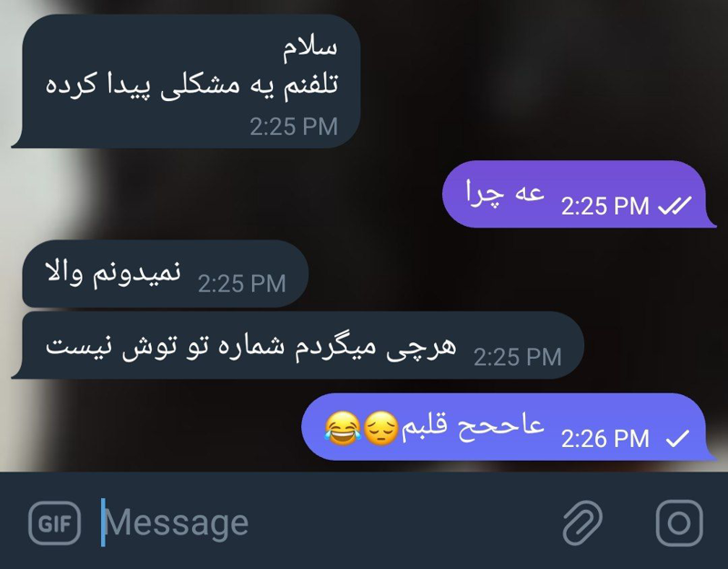Click the 2:26 PM timestamp

pos(605,439)
